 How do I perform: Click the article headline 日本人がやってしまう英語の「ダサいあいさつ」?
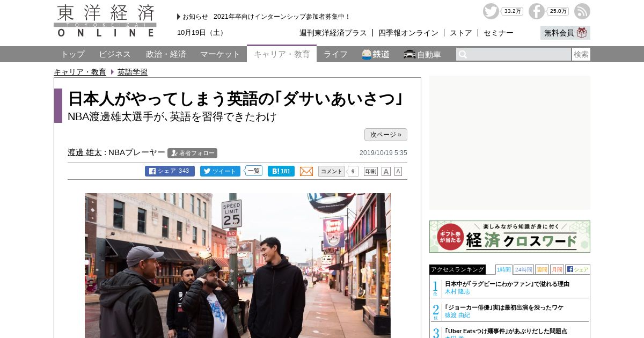pos(236,99)
